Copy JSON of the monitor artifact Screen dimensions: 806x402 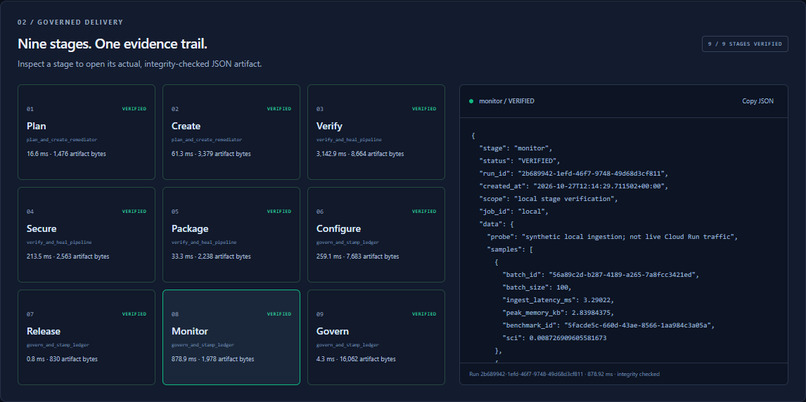pos(757,101)
